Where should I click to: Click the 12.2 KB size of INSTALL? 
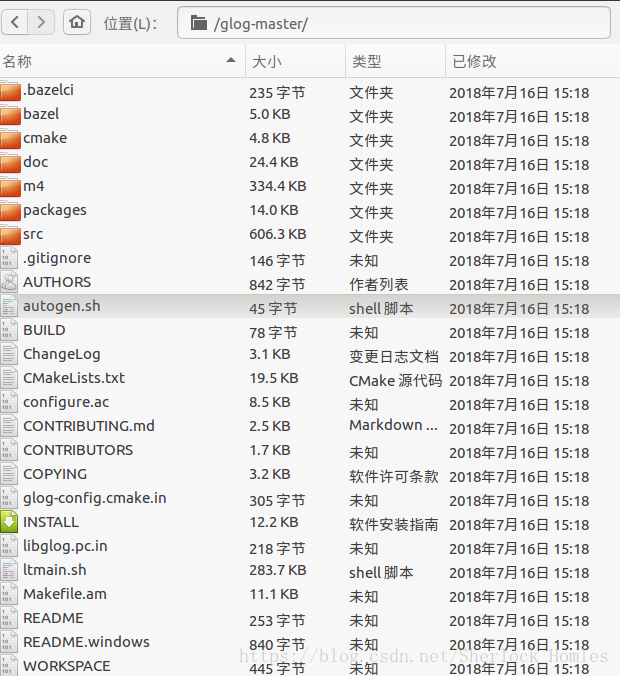[274, 522]
